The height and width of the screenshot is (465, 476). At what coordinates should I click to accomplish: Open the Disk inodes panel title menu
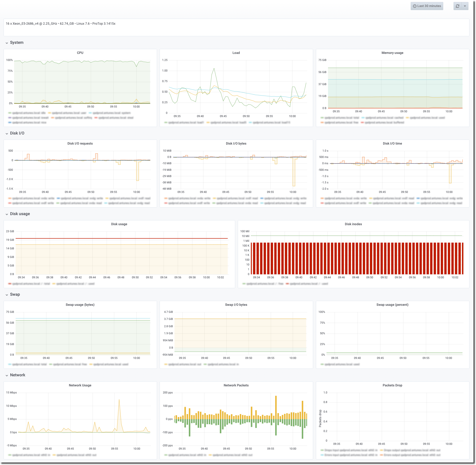coord(353,224)
